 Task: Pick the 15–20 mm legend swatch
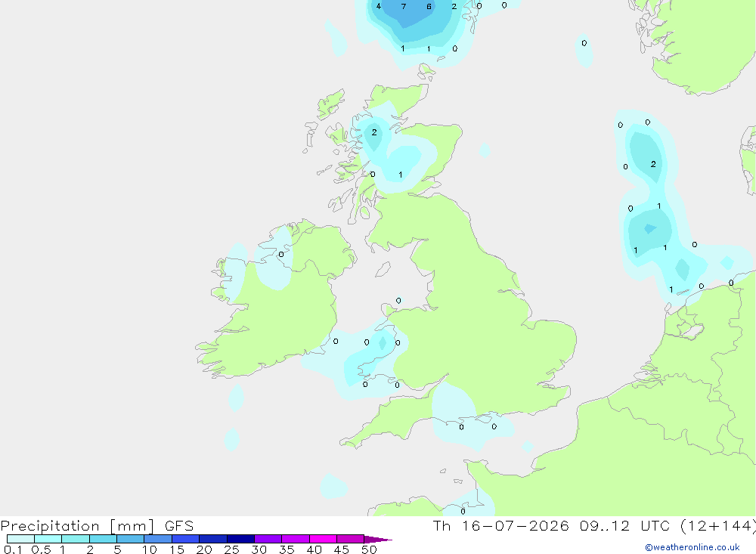[x=186, y=539]
